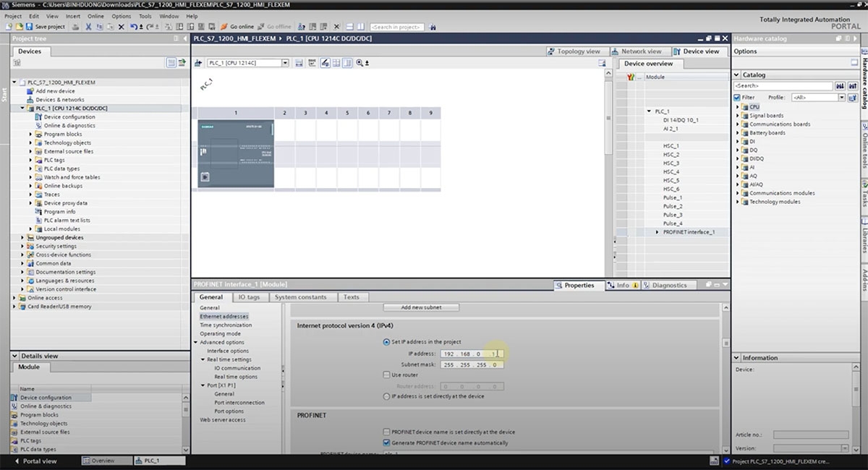Click the Undo arrow icon
Viewport: 868px width, 470px height.
pyautogui.click(x=134, y=27)
